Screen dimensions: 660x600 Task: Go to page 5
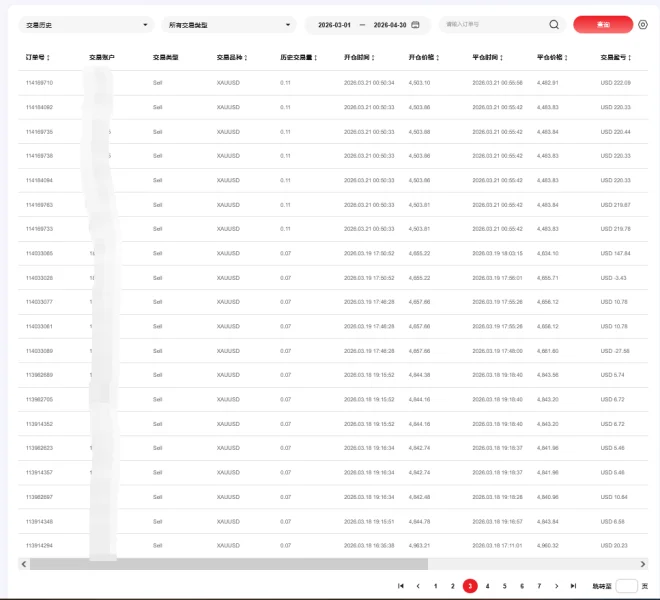[505, 586]
